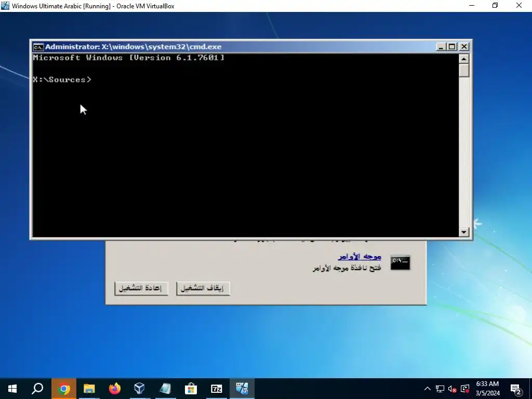Click the tray icon next to clock

[465, 389]
